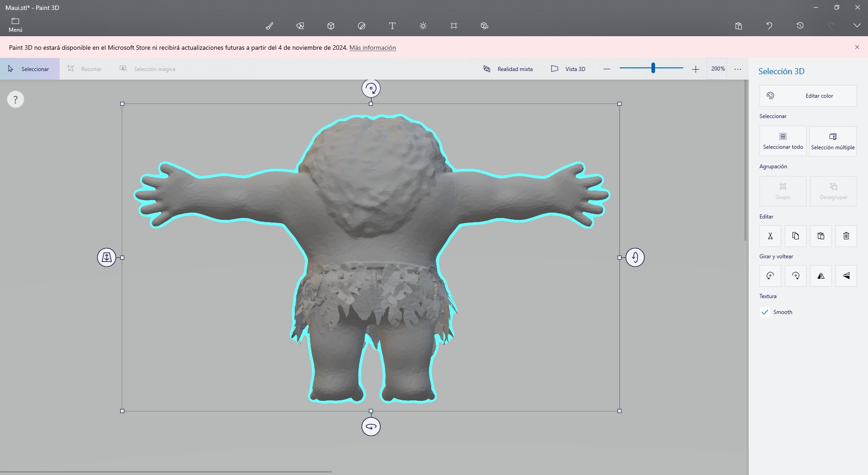Rotate the model right
The width and height of the screenshot is (868, 475).
pyautogui.click(x=796, y=275)
